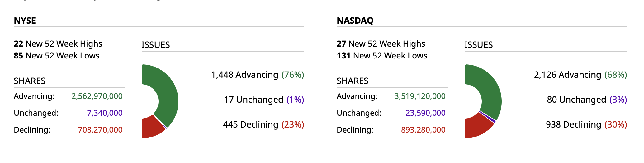Click the NASDAQ panel heading
The height and width of the screenshot is (163, 644).
point(355,21)
